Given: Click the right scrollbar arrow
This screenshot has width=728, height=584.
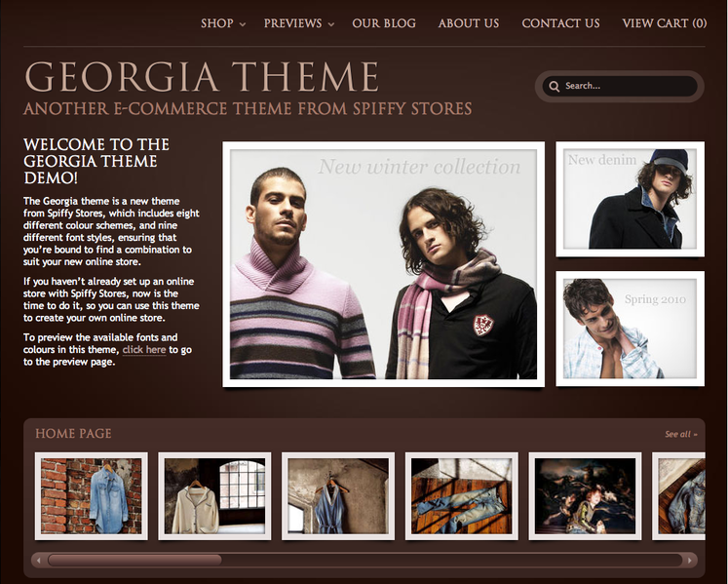Looking at the screenshot, I should pyautogui.click(x=690, y=561).
